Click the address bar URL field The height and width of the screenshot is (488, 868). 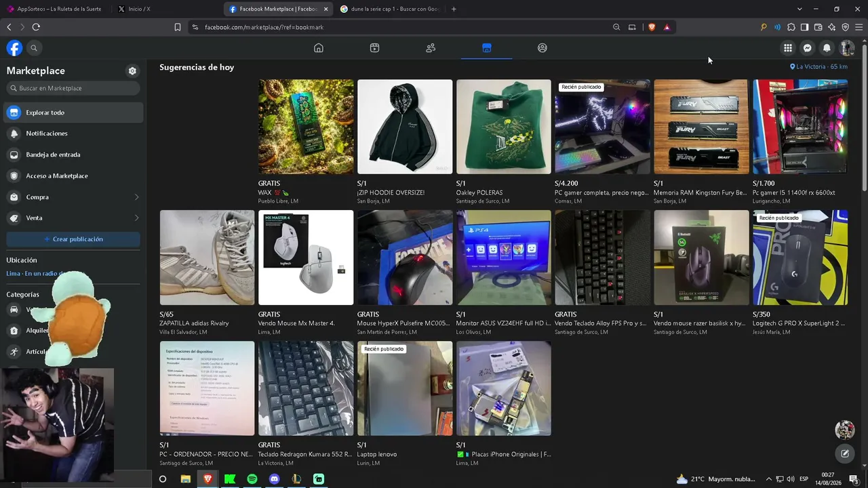click(400, 27)
